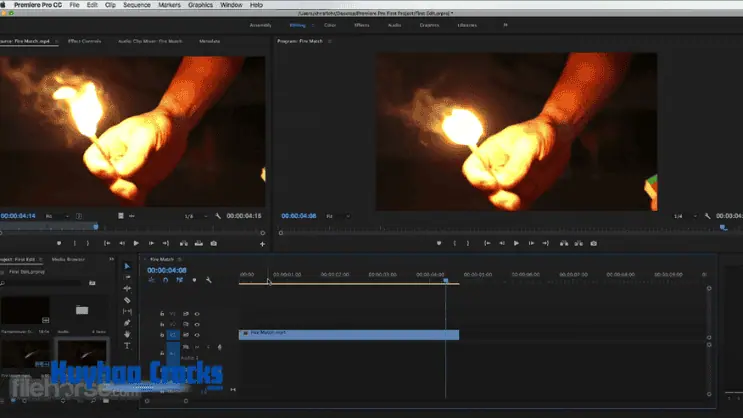Select the Fire Match.mp4 clip in timeline
This screenshot has width=743, height=418.
348,335
